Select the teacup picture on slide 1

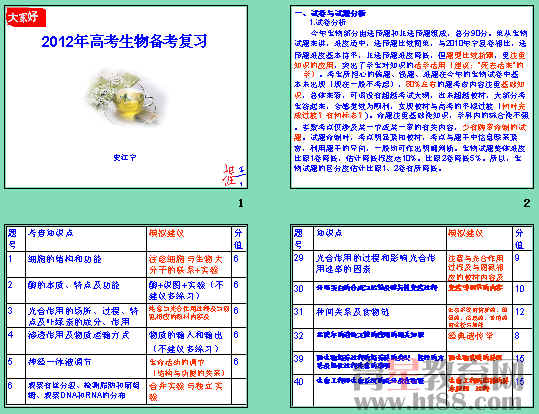[126, 97]
